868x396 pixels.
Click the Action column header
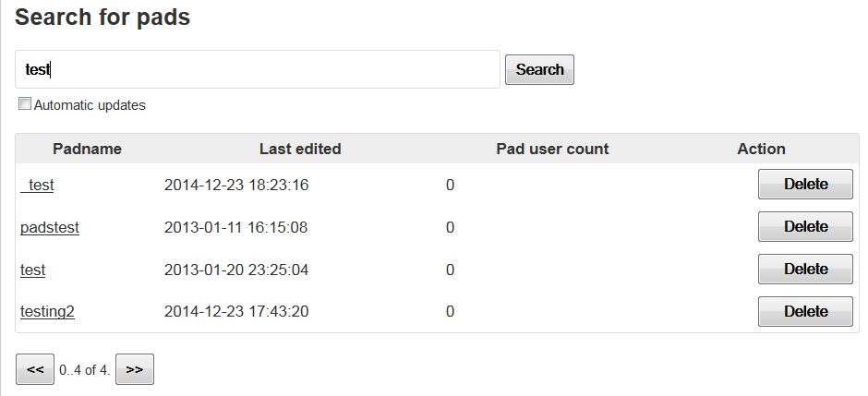tap(761, 149)
